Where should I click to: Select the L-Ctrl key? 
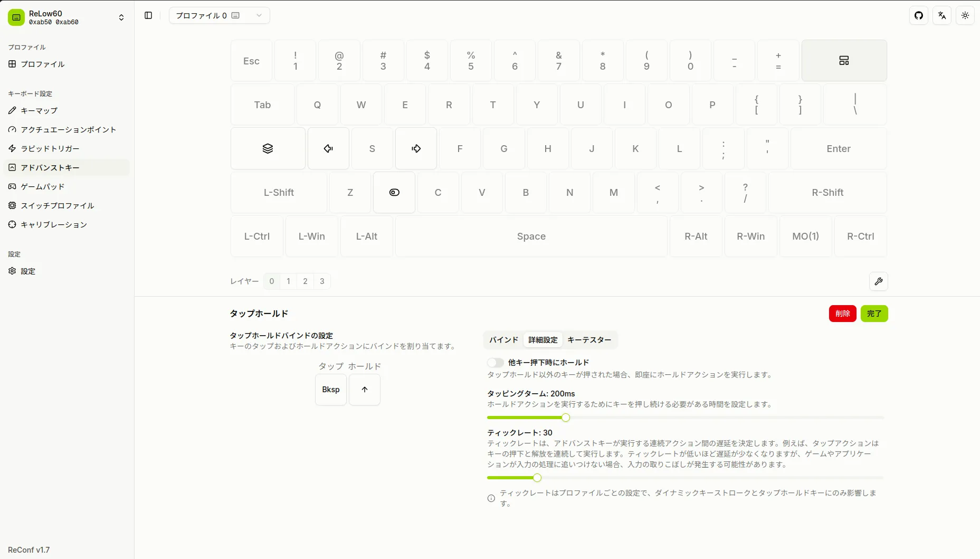click(x=257, y=236)
